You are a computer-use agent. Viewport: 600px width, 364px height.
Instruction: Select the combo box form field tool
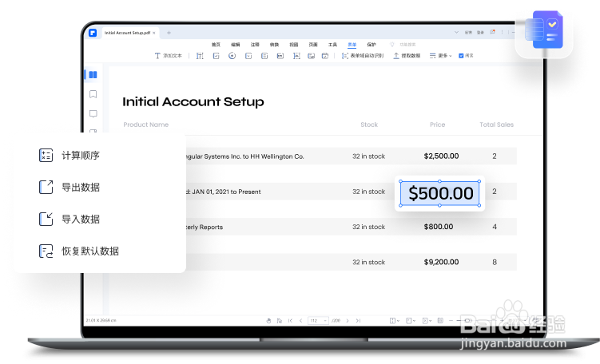[x=248, y=56]
